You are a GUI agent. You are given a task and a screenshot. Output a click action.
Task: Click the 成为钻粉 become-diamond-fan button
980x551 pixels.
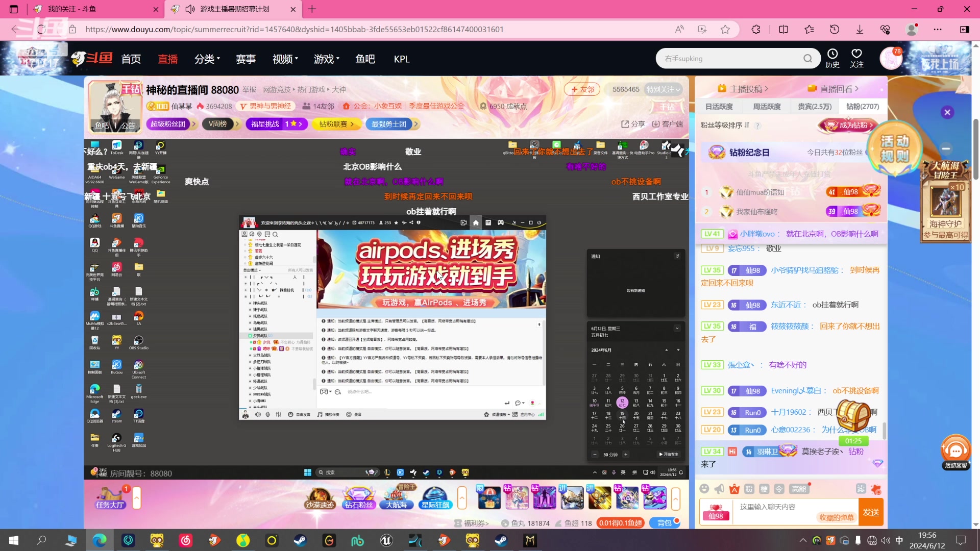tap(847, 124)
